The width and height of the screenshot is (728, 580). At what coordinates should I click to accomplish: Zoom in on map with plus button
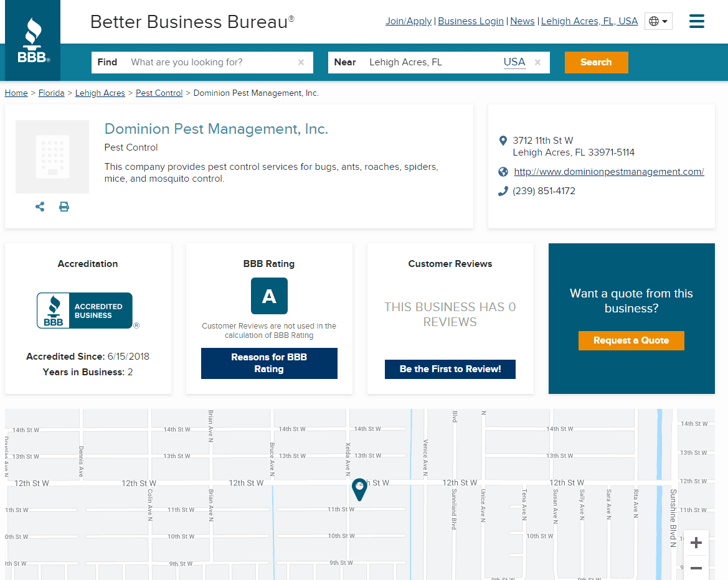coord(696,543)
